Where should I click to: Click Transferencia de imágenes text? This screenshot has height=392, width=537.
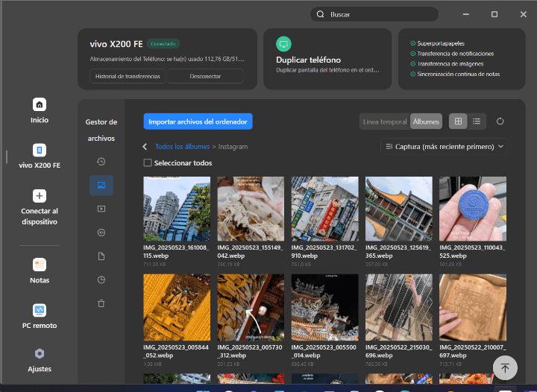click(450, 64)
